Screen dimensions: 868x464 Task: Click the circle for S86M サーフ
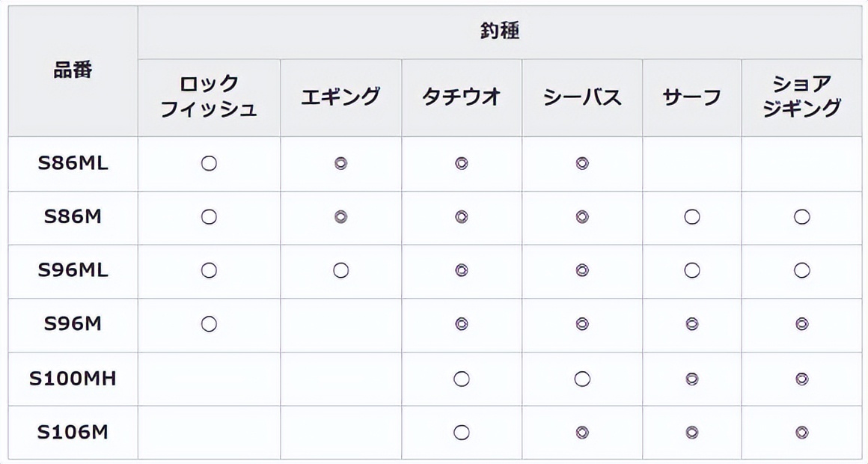[x=692, y=217]
